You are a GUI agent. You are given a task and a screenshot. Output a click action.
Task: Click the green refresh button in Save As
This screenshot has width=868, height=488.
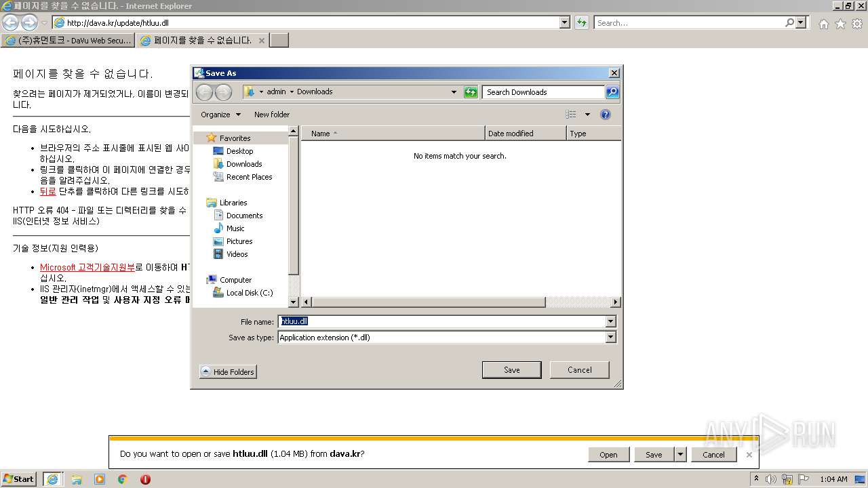click(471, 92)
